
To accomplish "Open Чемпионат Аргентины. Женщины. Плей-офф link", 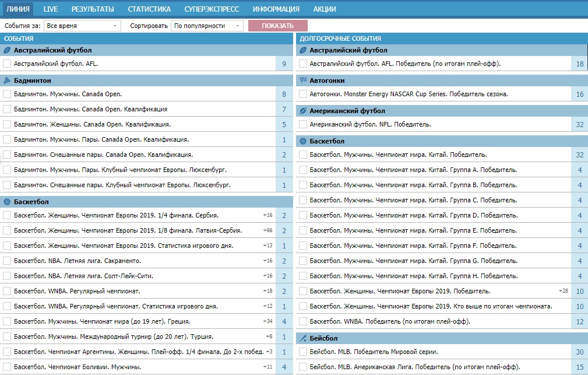I will tap(139, 352).
